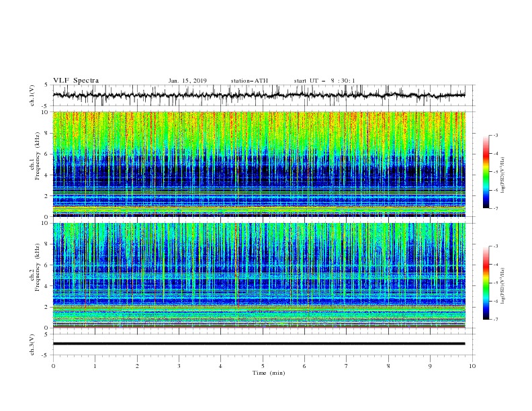This screenshot has width=532, height=411.
Task: Click the "ch.1(V)" axis label
Action: pos(32,95)
